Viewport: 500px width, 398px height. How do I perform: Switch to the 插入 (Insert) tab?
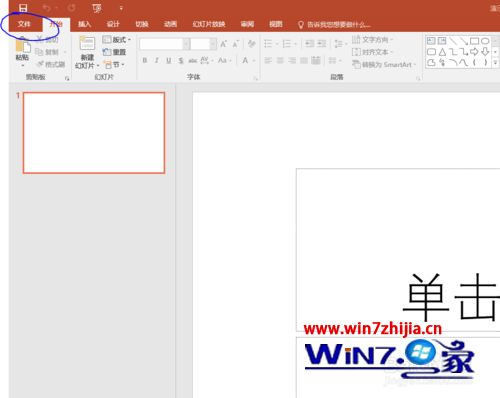[x=84, y=24]
